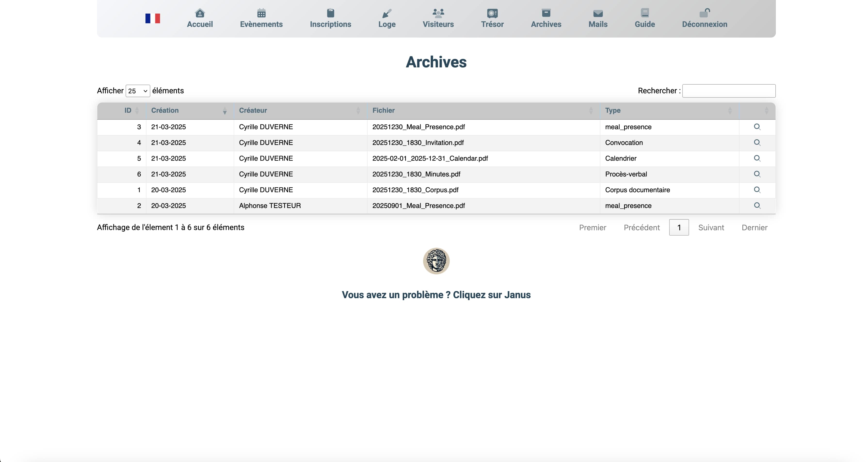Click the Janus head logo
This screenshot has width=868, height=462.
click(x=436, y=261)
